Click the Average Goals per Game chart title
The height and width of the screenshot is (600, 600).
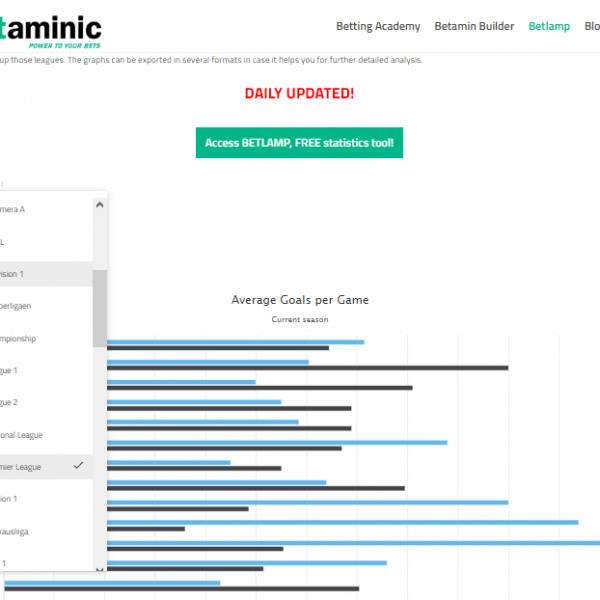300,300
